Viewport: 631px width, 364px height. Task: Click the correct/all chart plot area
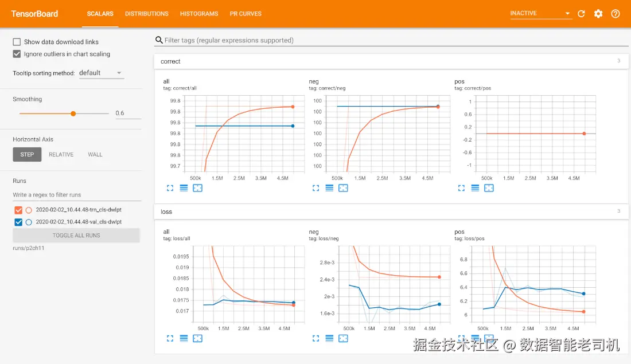(x=244, y=134)
